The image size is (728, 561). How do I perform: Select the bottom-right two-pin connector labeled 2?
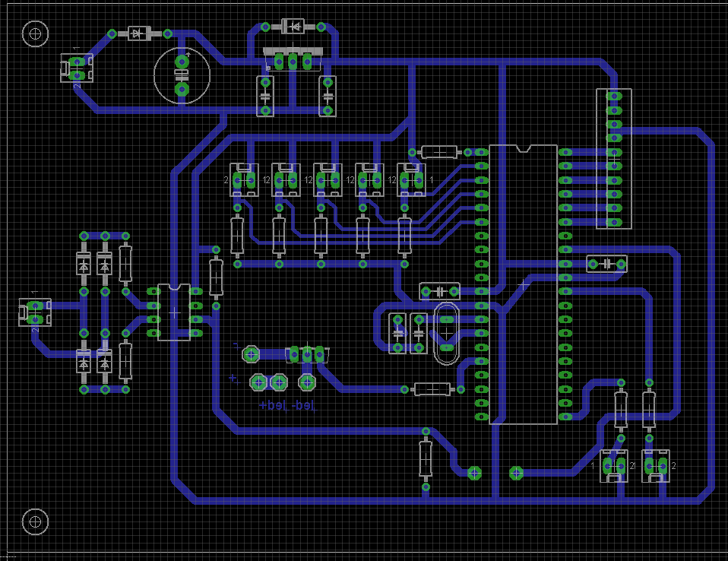[x=656, y=466]
